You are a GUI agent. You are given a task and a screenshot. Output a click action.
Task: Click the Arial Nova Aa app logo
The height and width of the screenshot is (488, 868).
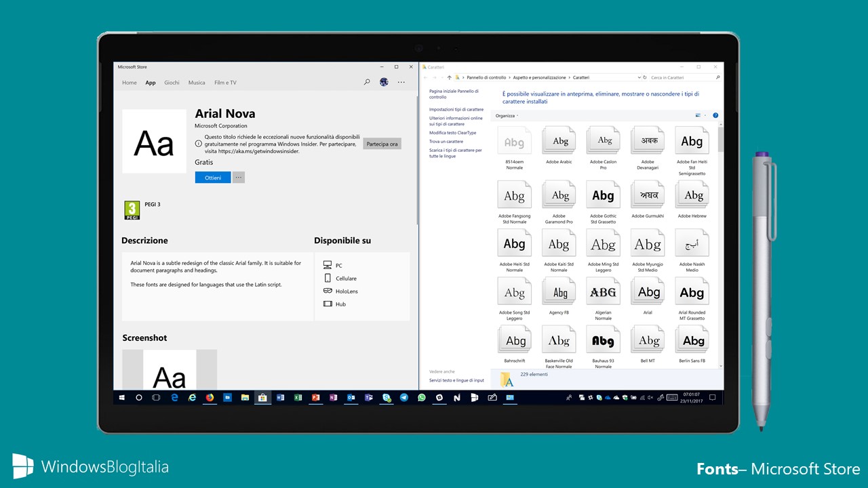coord(154,142)
